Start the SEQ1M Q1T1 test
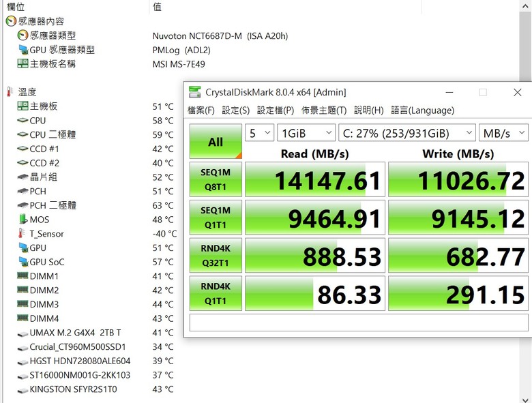 tap(216, 218)
